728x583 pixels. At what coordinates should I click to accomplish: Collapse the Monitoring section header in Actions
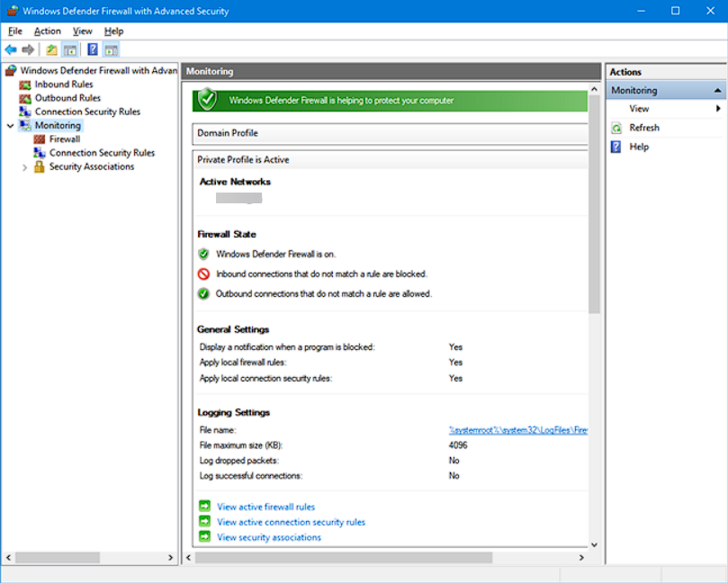pyautogui.click(x=718, y=91)
